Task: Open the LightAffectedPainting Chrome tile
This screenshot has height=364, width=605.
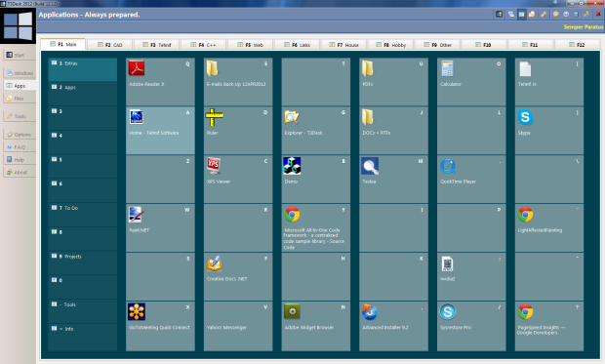Action: 549,227
